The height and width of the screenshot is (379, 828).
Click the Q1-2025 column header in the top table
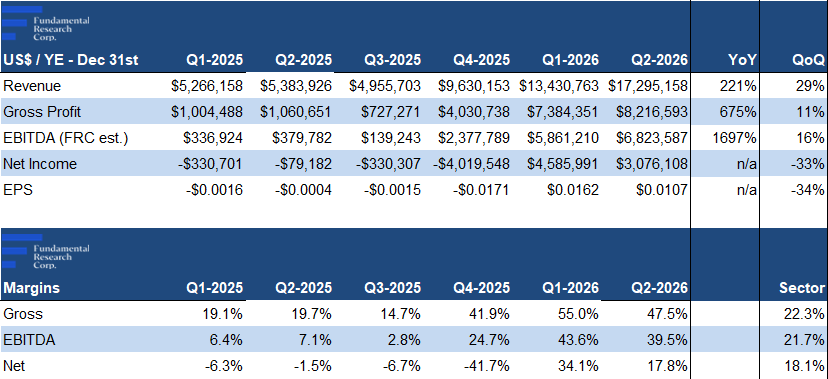tap(214, 60)
